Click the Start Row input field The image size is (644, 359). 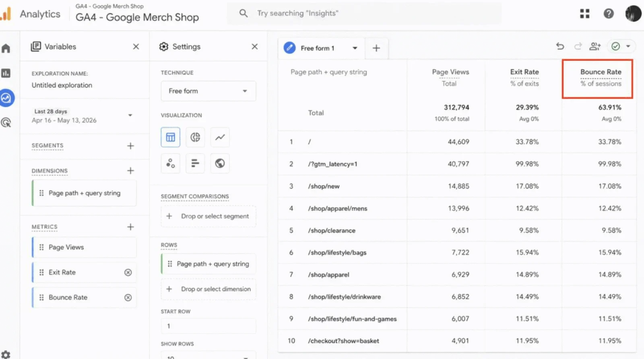208,326
